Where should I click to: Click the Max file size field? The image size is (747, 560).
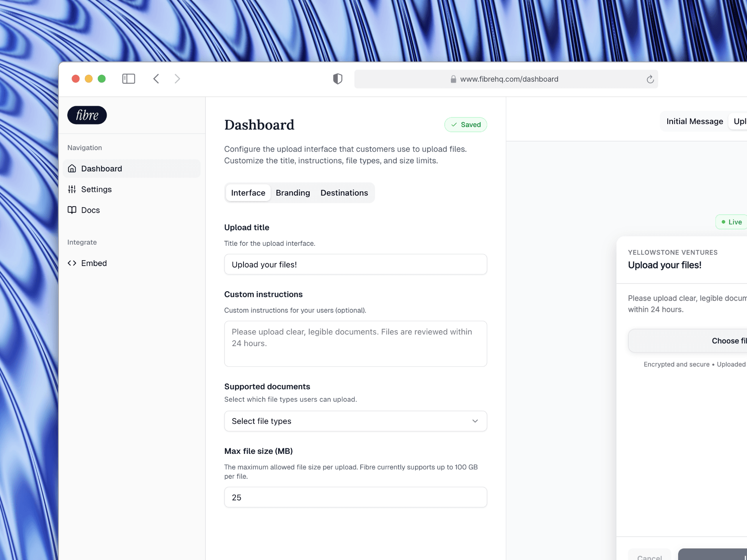coord(355,497)
